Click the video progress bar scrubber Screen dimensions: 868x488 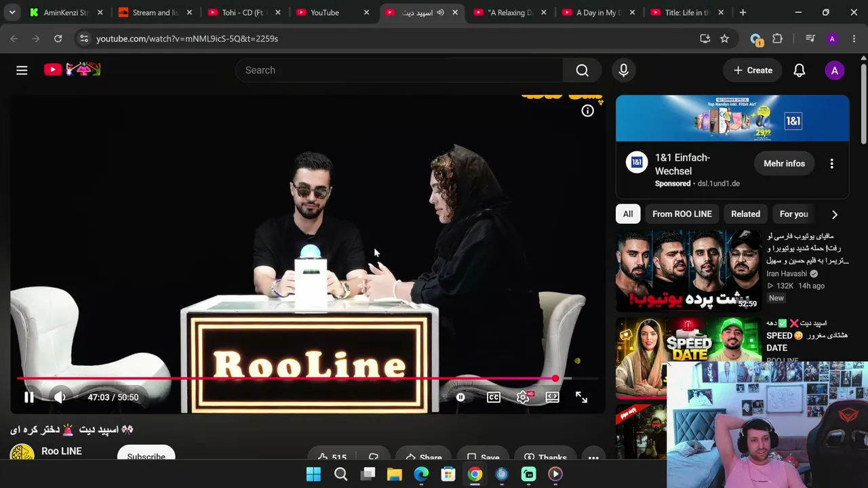[x=555, y=379]
